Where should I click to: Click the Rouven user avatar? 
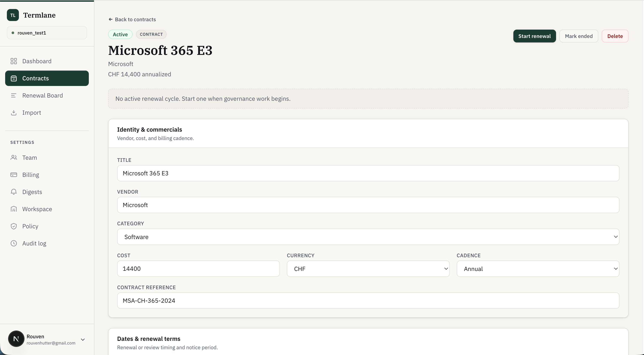pyautogui.click(x=16, y=339)
